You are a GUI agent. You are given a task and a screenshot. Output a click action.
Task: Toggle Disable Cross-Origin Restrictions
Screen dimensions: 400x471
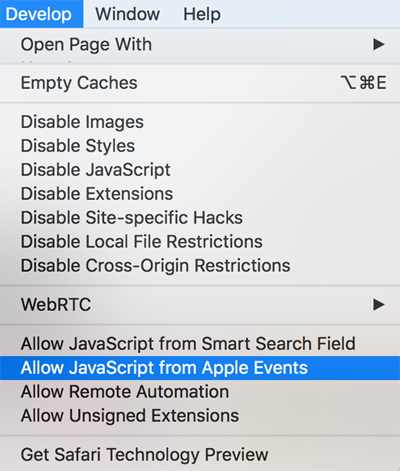[x=200, y=266]
